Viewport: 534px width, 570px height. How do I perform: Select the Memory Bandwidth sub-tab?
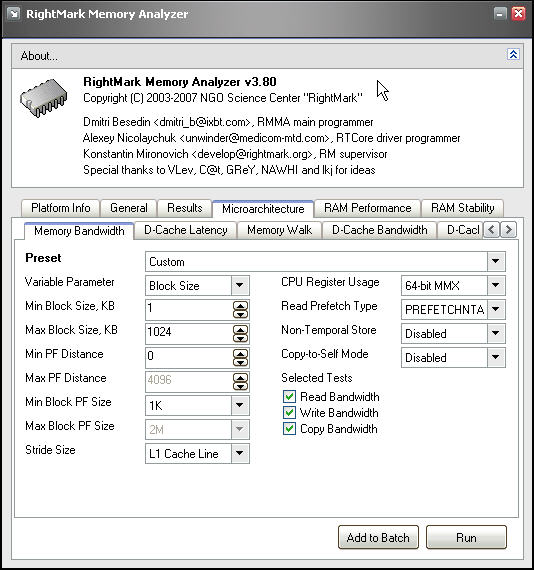tap(79, 231)
